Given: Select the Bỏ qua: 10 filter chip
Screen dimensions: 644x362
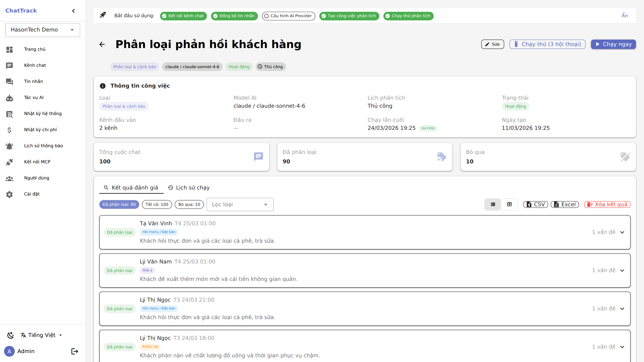Looking at the screenshot, I should (189, 204).
